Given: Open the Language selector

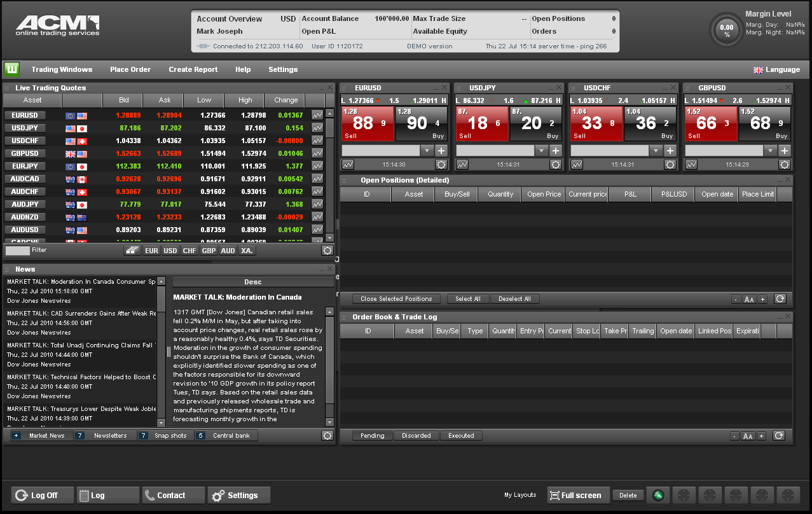Looking at the screenshot, I should 776,69.
